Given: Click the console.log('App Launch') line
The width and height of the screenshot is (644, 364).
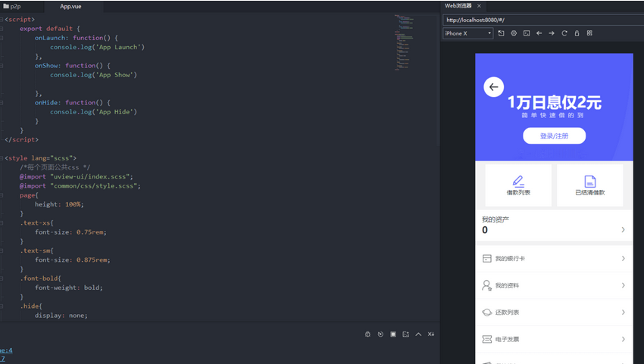Looking at the screenshot, I should click(x=97, y=47).
